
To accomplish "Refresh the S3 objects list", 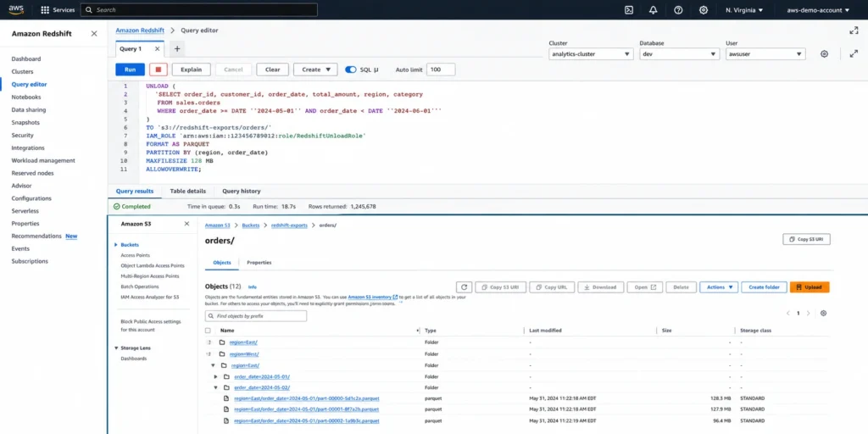I will click(x=464, y=287).
